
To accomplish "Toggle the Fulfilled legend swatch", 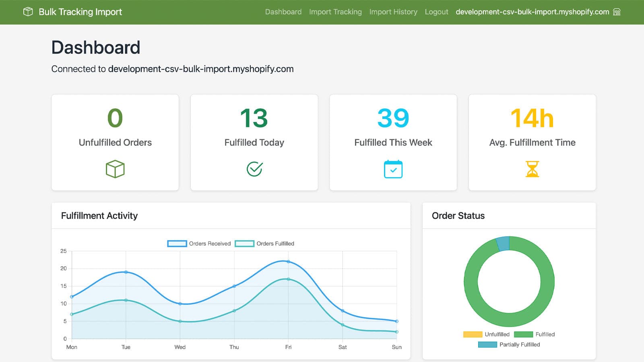I will pyautogui.click(x=534, y=334).
